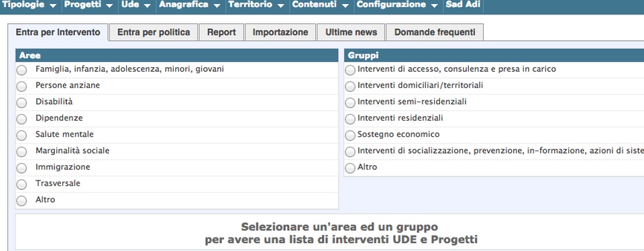Click the Marginalità sociale label

click(72, 151)
